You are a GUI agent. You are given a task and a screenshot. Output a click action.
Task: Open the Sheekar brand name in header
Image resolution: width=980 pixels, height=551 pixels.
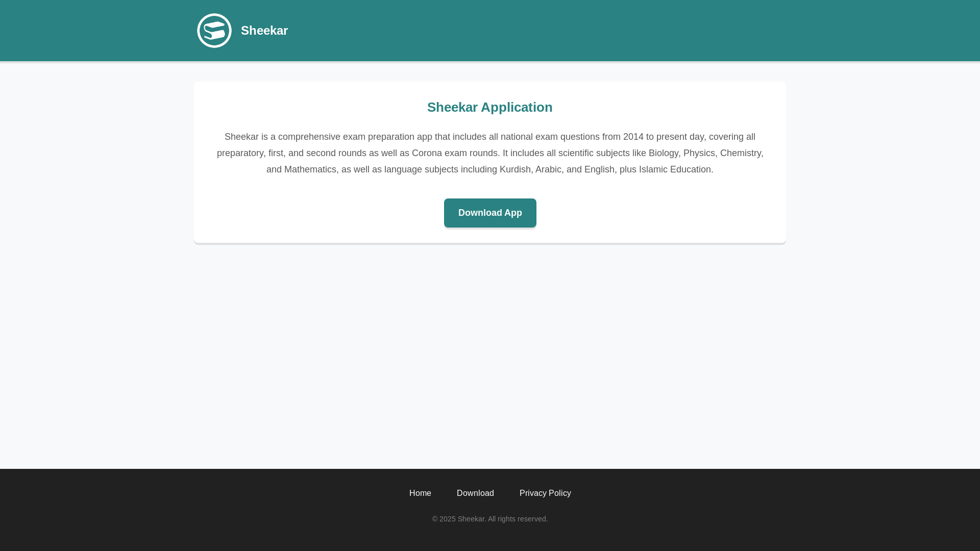click(264, 31)
